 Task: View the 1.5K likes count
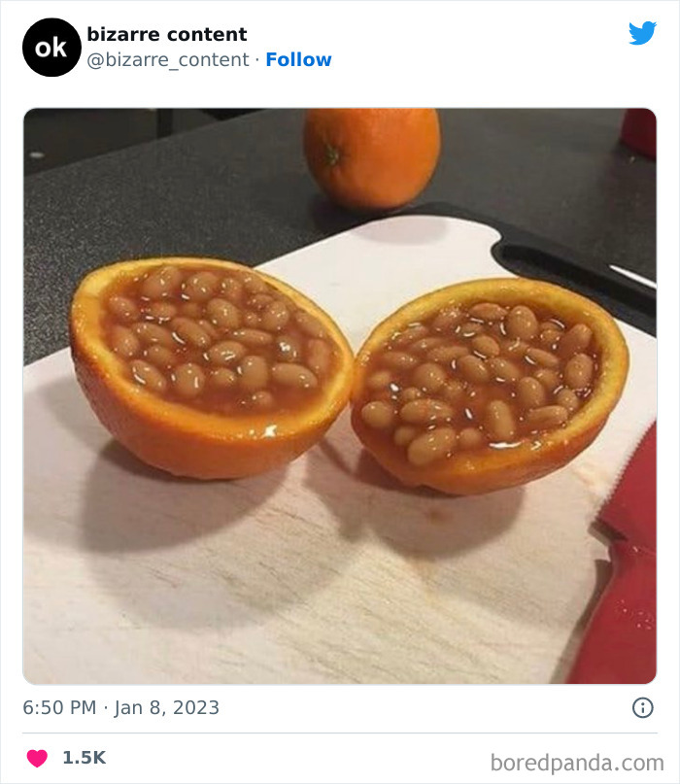pos(84,758)
